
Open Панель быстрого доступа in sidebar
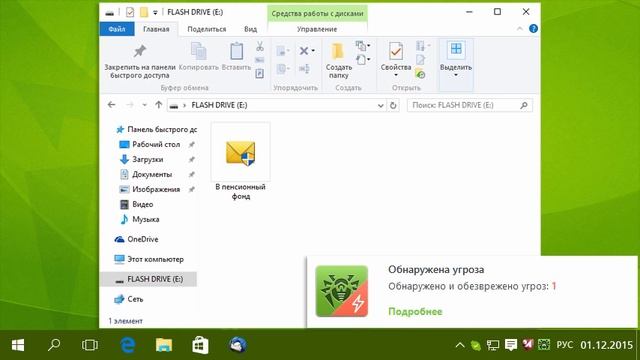(x=156, y=129)
